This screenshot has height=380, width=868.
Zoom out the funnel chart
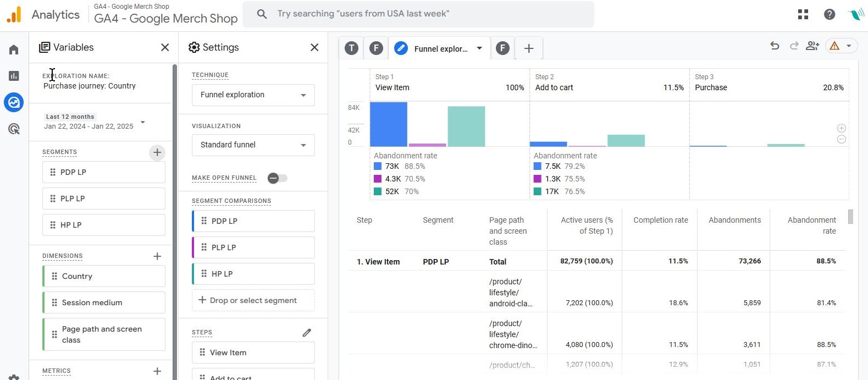point(841,139)
